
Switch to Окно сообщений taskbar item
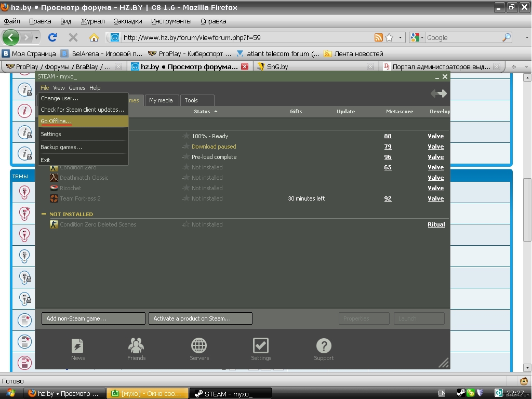coord(148,393)
